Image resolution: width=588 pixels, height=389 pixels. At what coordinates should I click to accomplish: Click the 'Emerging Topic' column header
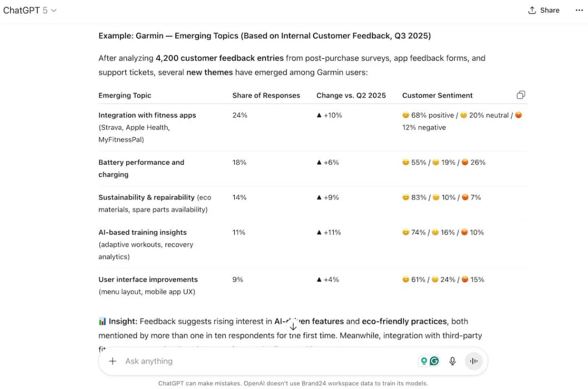click(125, 95)
